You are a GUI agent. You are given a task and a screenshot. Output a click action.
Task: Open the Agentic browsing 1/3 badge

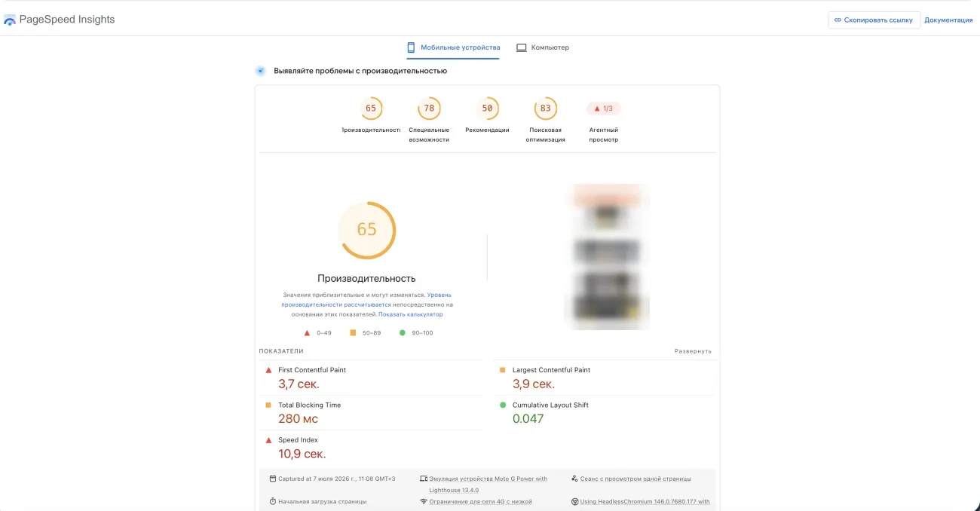[x=604, y=109]
